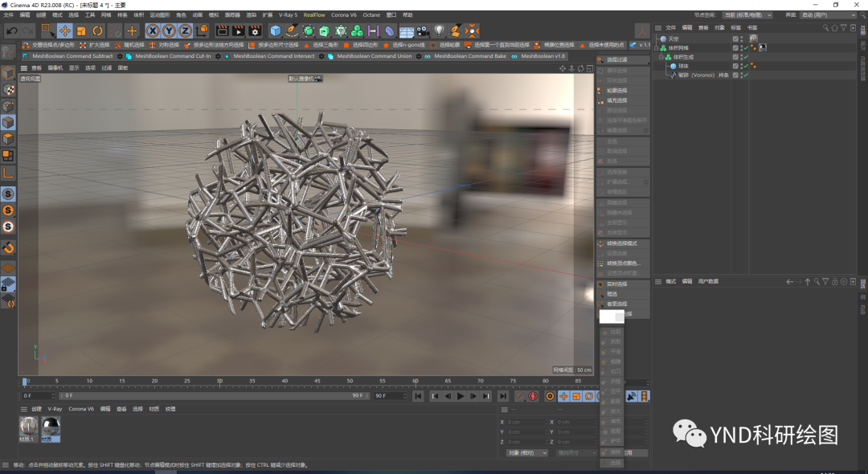Image resolution: width=868 pixels, height=474 pixels.
Task: Click the orange magnet snap icon in left sidebar
Action: pyautogui.click(x=8, y=247)
